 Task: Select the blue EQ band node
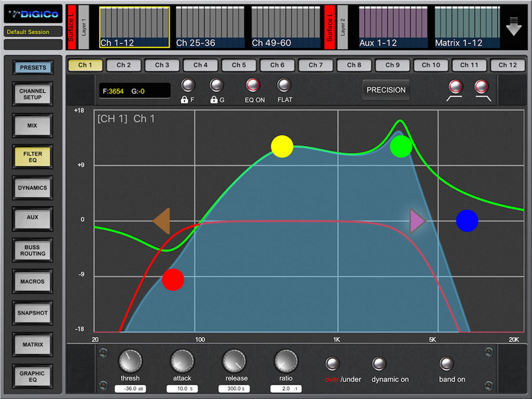tap(467, 221)
